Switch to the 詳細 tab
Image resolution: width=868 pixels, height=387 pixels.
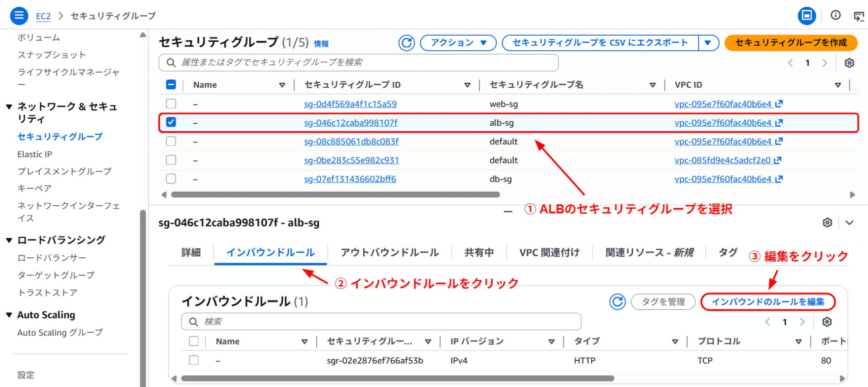191,252
